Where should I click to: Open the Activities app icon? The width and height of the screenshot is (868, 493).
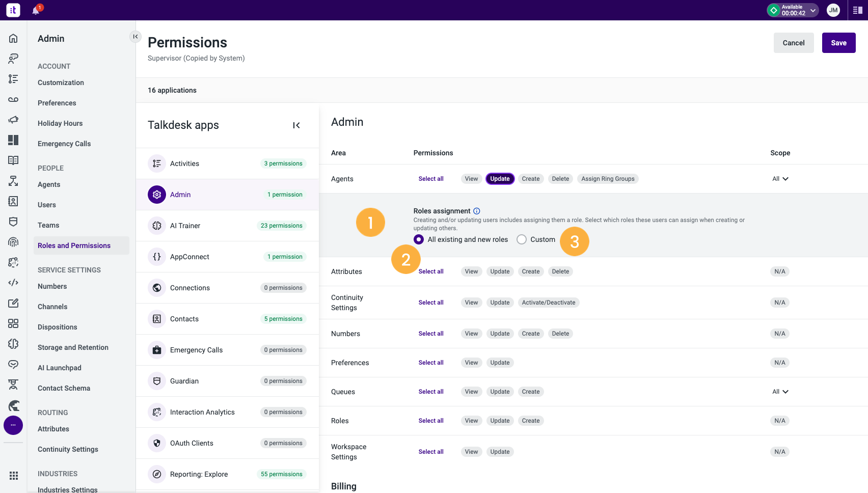156,163
